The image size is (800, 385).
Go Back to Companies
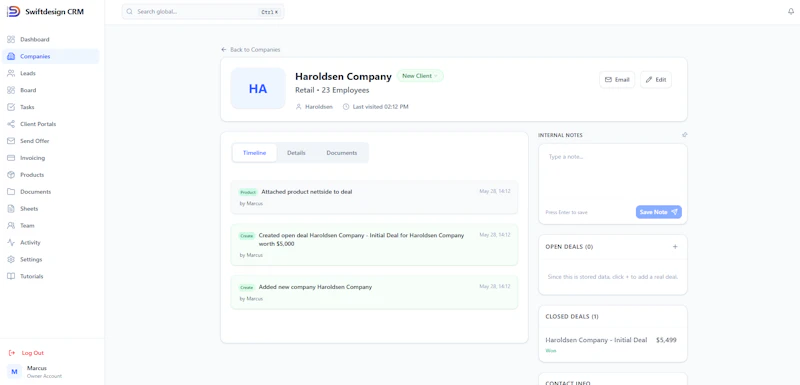point(251,49)
